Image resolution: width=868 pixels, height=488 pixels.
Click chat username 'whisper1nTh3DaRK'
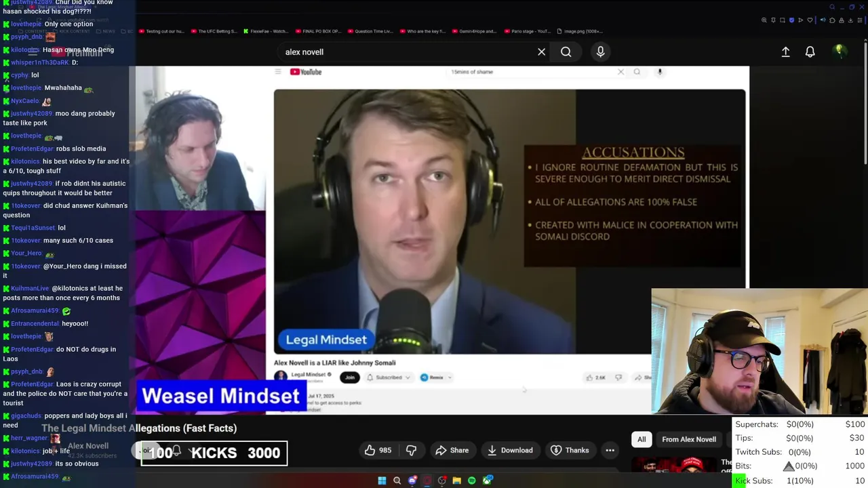click(40, 62)
